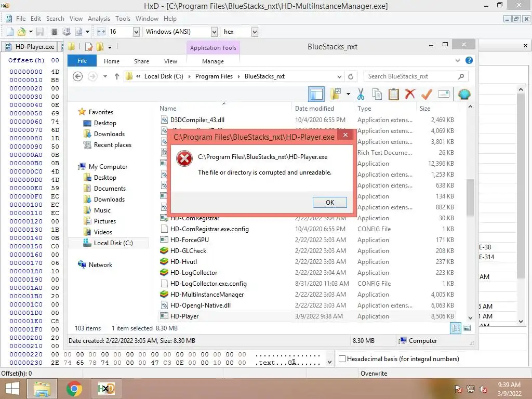Image resolution: width=532 pixels, height=399 pixels.
Task: Switch to the HD-Player.exe tab in HxD
Action: coord(31,47)
